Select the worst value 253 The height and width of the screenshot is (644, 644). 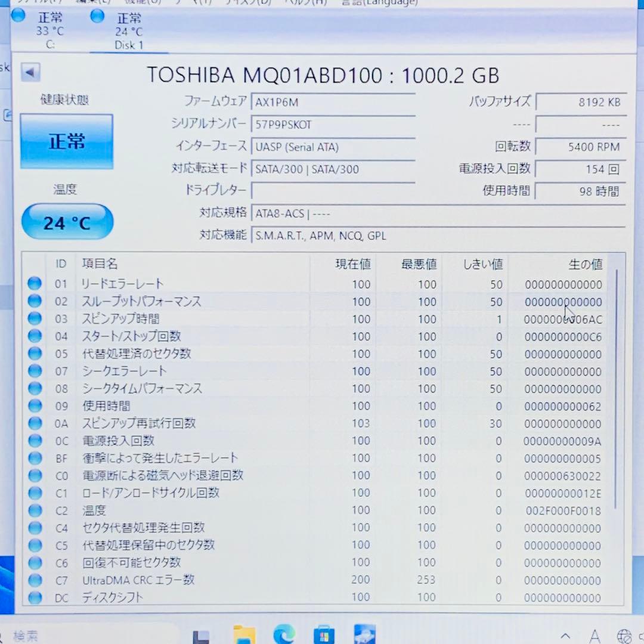pos(426,580)
